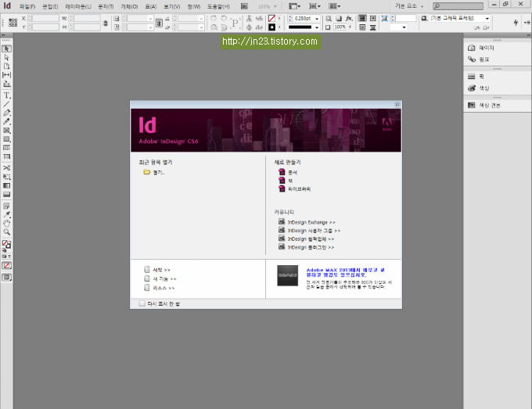Open the 파일(F) menu
The width and height of the screenshot is (532, 409).
[27, 6]
